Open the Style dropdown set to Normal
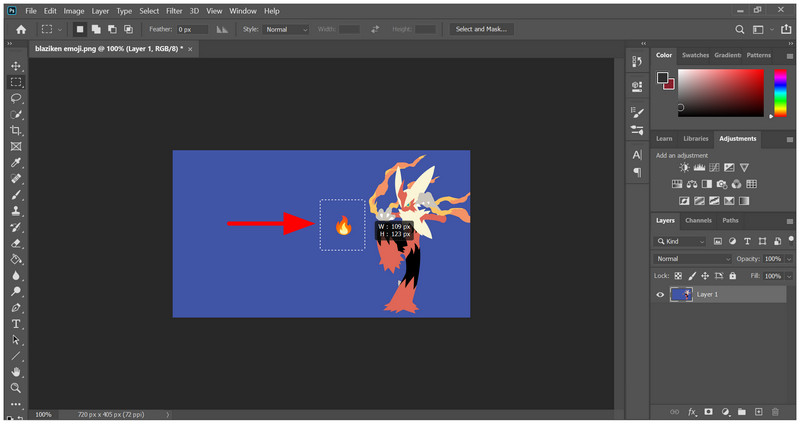Viewport: 800px width, 424px height. [x=286, y=30]
